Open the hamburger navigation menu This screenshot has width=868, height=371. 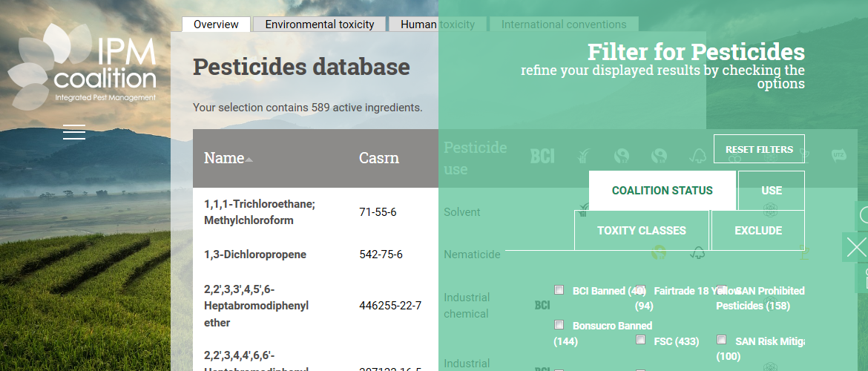click(73, 132)
